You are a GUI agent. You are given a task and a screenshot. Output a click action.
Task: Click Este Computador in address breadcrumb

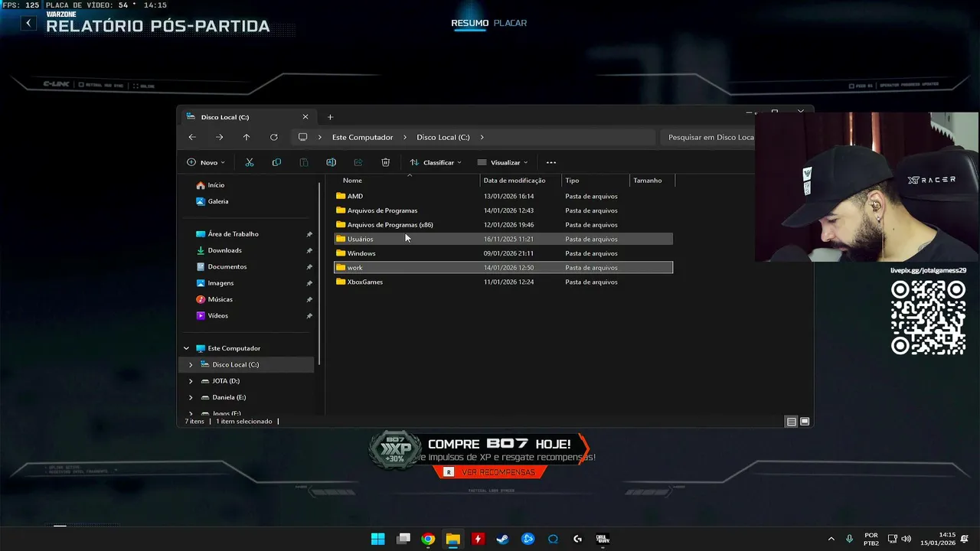(x=362, y=137)
